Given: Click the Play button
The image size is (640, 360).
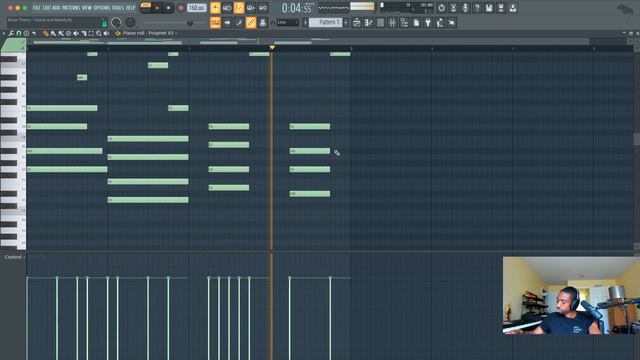Looking at the screenshot, I should click(157, 8).
